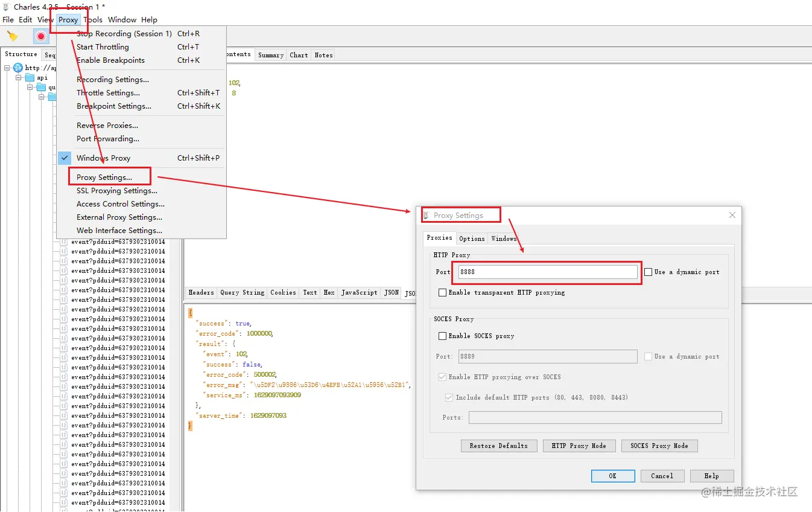Click the SOCKS port field 8889
This screenshot has width=812, height=512.
coord(548,357)
